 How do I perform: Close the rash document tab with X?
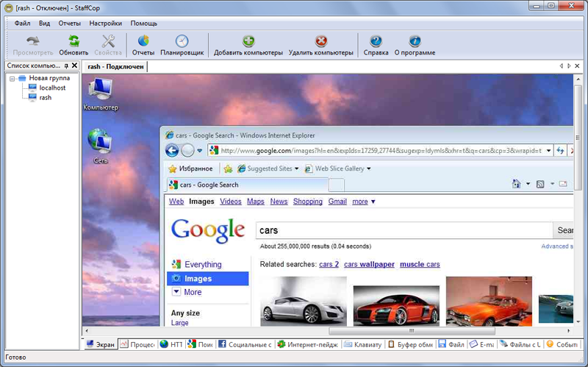[x=577, y=65]
